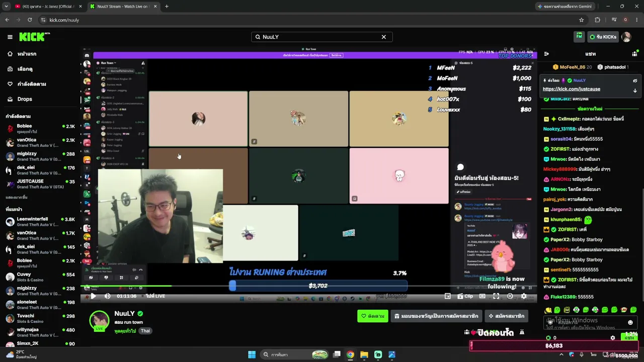The image size is (644, 362).
Task: Click phatsadol second top gifter badge
Action: [x=614, y=67]
